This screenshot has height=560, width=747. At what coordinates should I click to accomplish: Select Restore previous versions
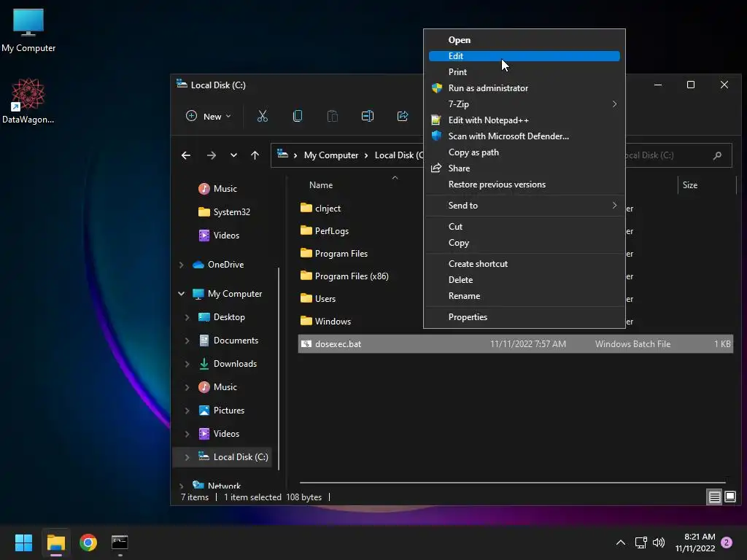click(x=524, y=184)
